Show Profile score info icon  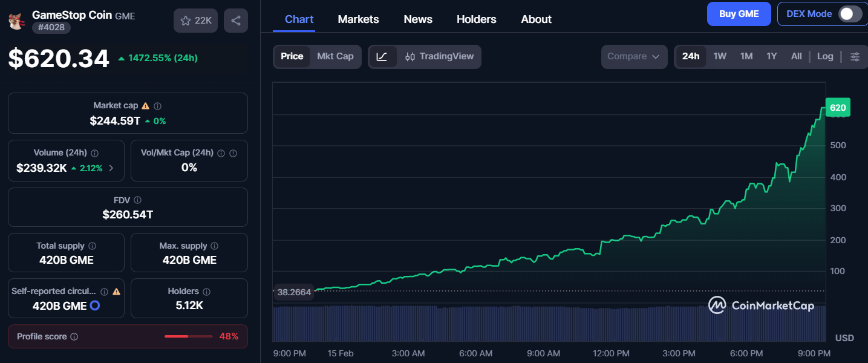(x=74, y=336)
